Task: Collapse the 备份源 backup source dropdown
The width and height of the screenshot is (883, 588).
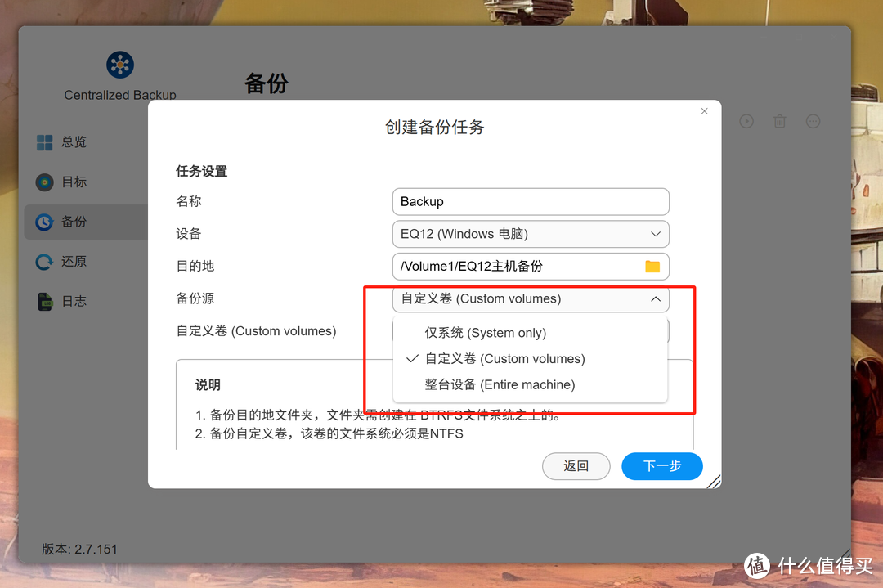Action: click(531, 299)
